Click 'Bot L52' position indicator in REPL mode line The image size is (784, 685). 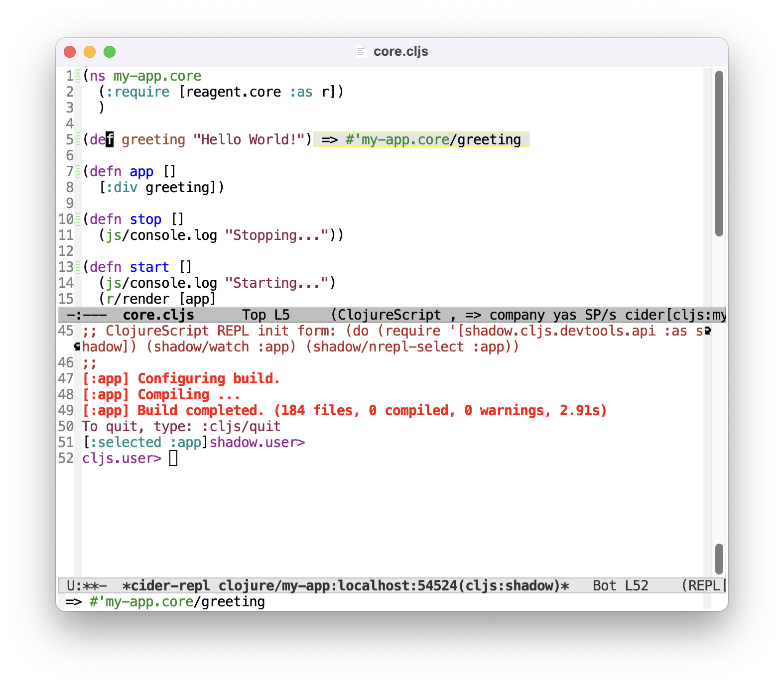point(621,585)
